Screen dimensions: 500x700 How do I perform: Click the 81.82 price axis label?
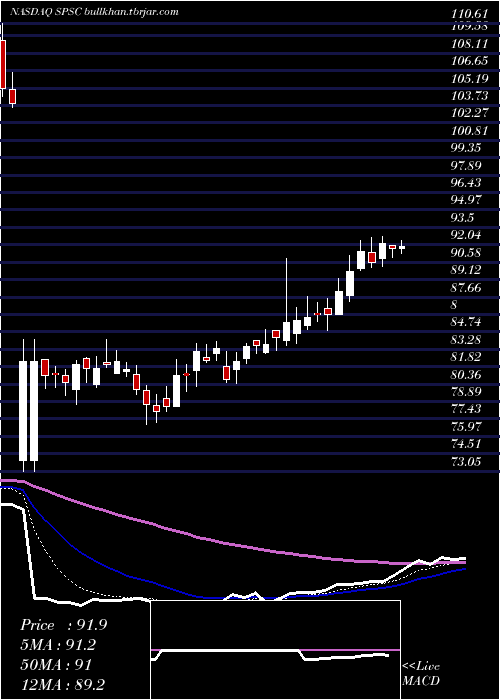[x=466, y=357]
